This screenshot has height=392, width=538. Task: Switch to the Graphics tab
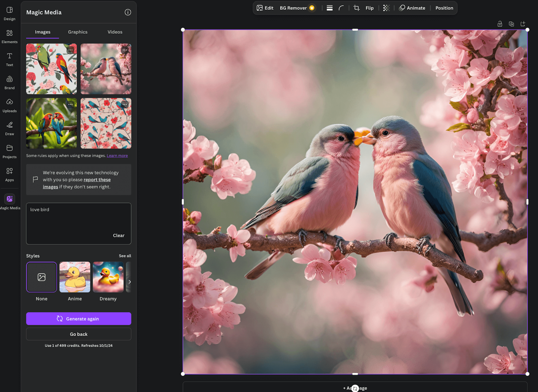point(77,32)
